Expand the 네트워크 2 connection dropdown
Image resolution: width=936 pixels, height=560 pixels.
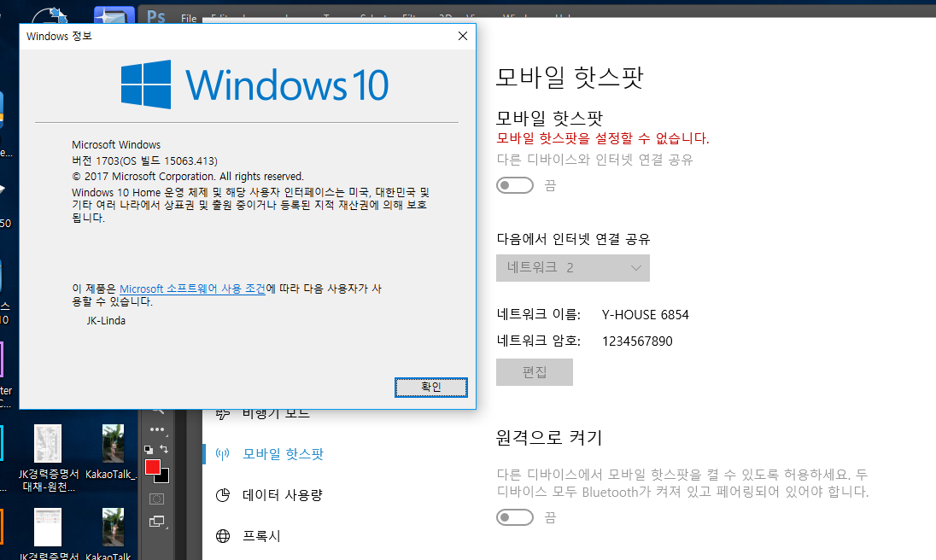(x=572, y=268)
